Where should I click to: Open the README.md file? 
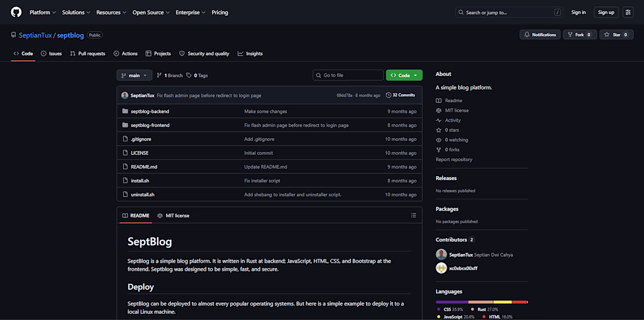(x=144, y=167)
